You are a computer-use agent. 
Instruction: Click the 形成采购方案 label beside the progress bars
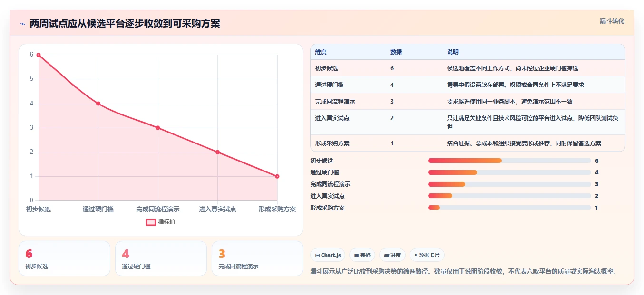pos(327,208)
